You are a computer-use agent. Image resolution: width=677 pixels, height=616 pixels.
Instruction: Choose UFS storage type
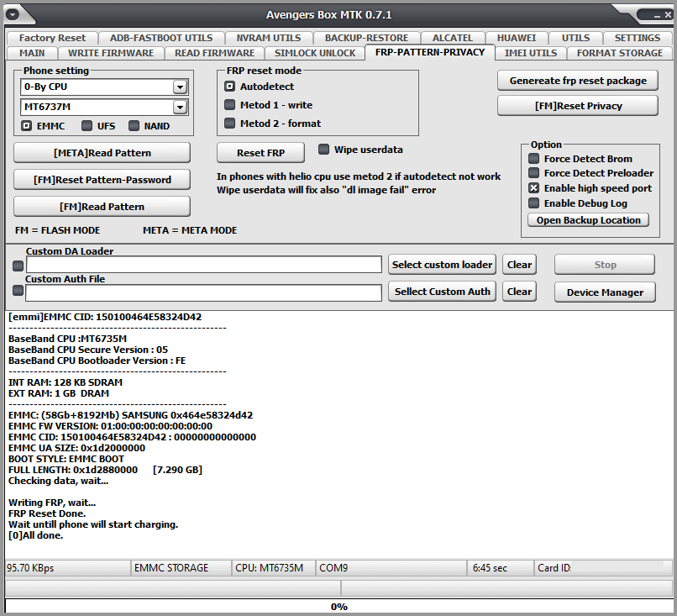(x=87, y=126)
